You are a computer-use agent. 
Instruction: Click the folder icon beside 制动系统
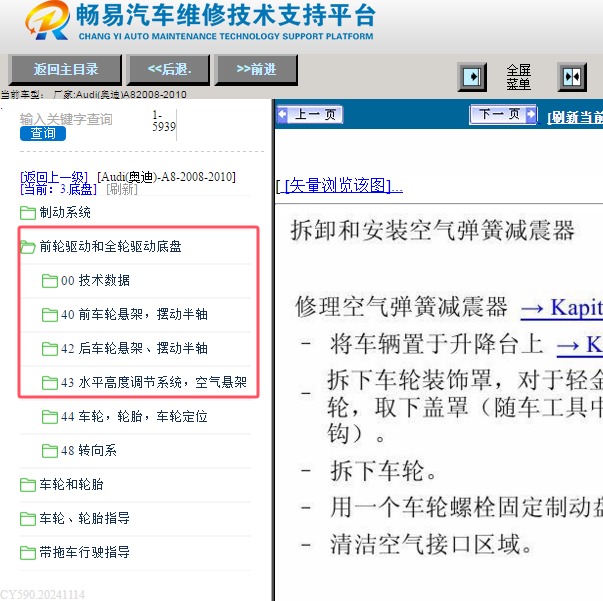point(28,212)
